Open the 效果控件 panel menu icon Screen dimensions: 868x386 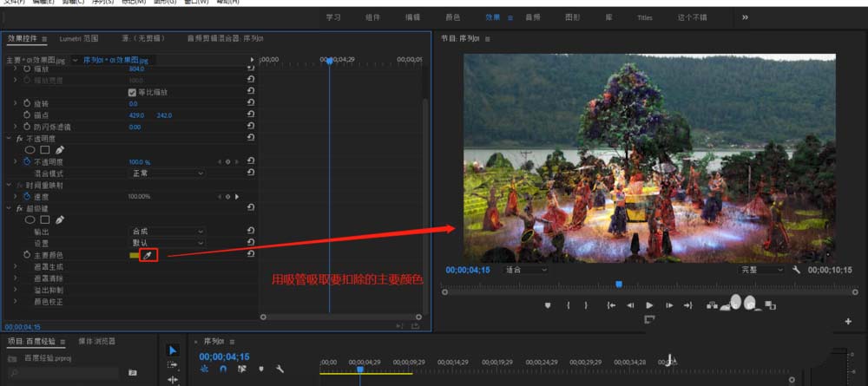[x=44, y=39]
